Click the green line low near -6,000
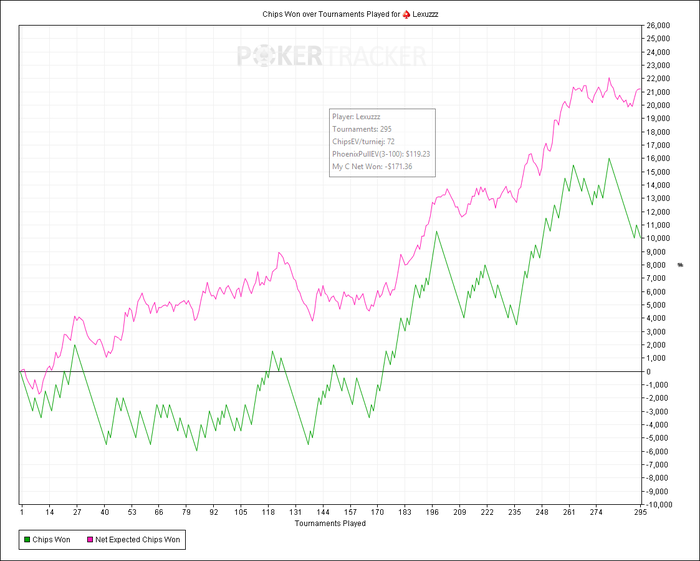The height and width of the screenshot is (561, 700). tap(196, 450)
